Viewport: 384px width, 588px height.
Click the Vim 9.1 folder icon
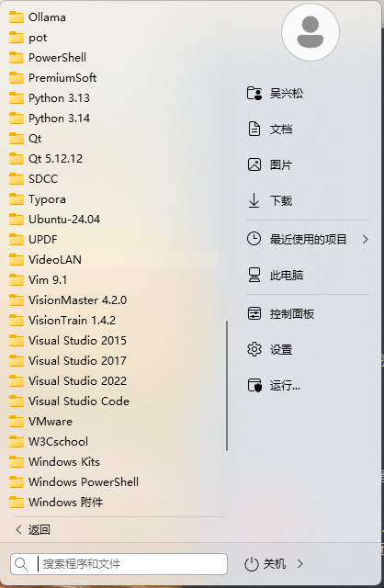click(x=17, y=280)
